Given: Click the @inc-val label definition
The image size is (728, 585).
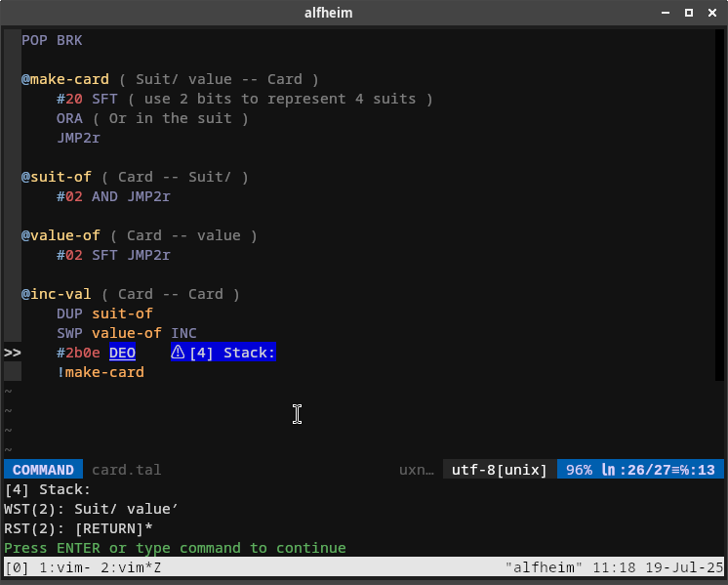Looking at the screenshot, I should [x=57, y=294].
